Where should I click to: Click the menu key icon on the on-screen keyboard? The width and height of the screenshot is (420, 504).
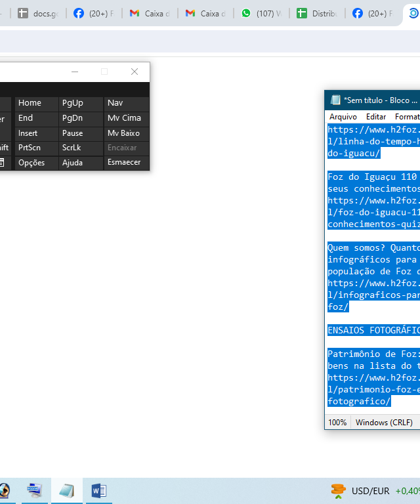click(2, 163)
